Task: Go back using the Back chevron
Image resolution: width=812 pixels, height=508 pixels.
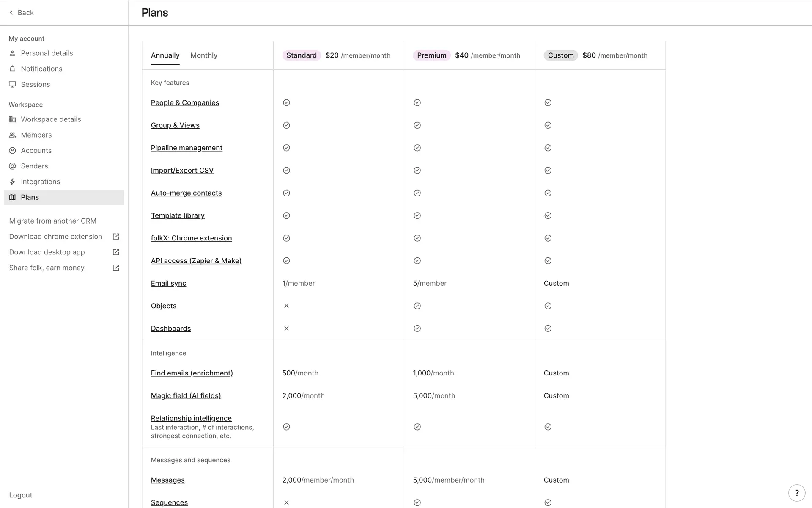Action: click(11, 13)
